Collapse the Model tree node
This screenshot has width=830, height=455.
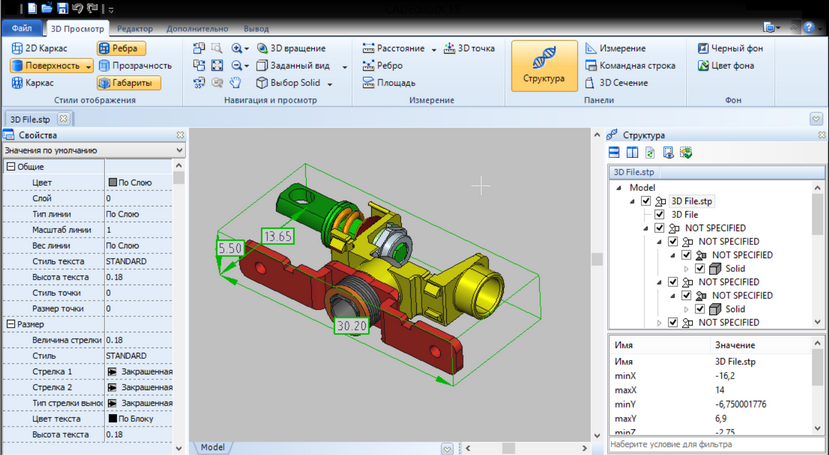click(620, 187)
